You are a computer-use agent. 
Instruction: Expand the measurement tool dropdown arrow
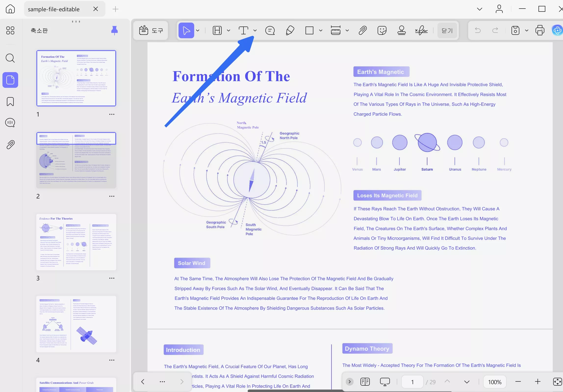[x=347, y=30]
